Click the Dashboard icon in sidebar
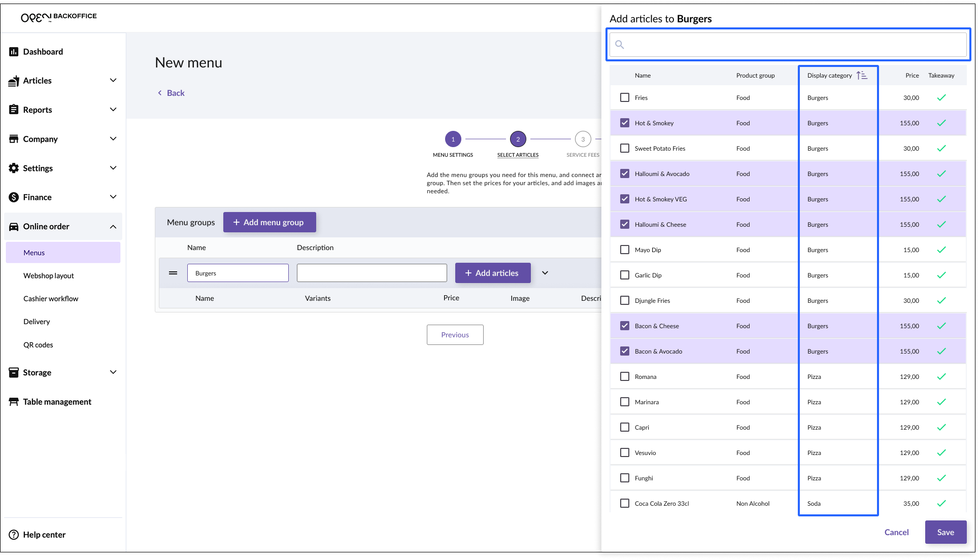 point(14,52)
